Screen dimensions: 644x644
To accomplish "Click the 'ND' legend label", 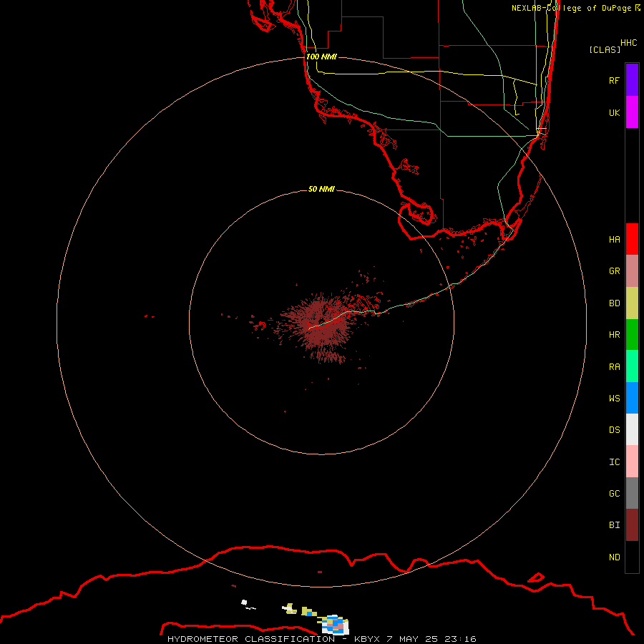I will [x=615, y=557].
